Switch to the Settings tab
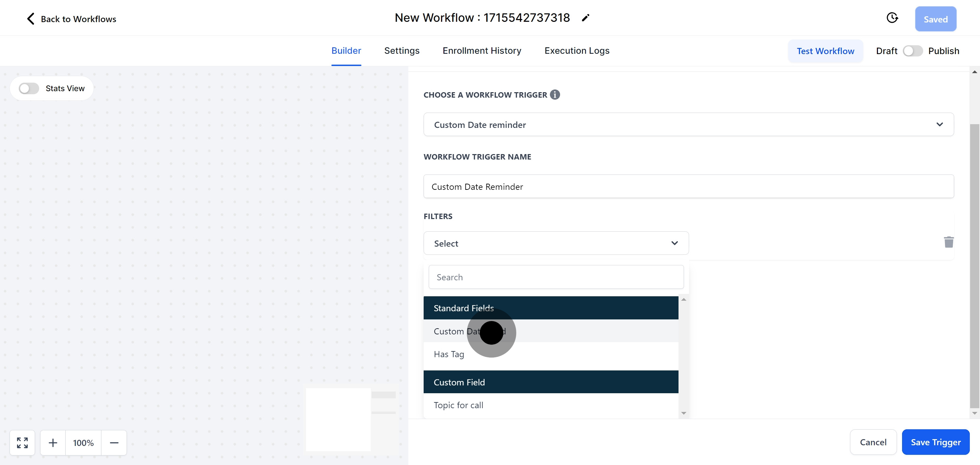The height and width of the screenshot is (465, 980). [402, 51]
